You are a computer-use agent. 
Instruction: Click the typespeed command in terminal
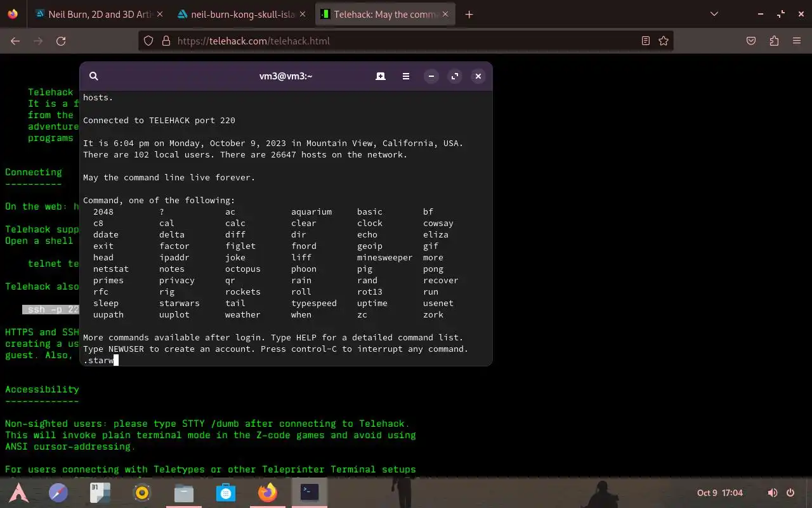click(x=314, y=304)
